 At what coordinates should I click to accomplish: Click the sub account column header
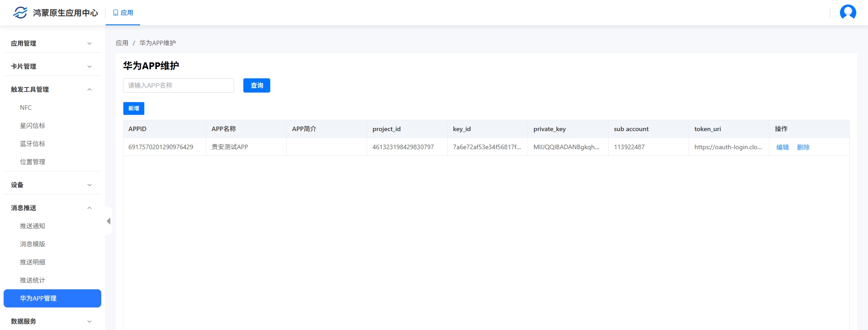[648, 129]
